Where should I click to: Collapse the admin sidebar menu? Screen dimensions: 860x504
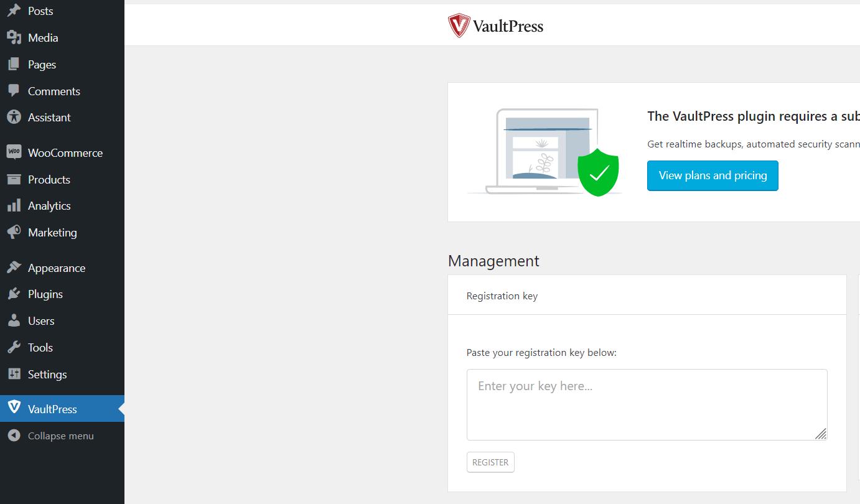(60, 436)
